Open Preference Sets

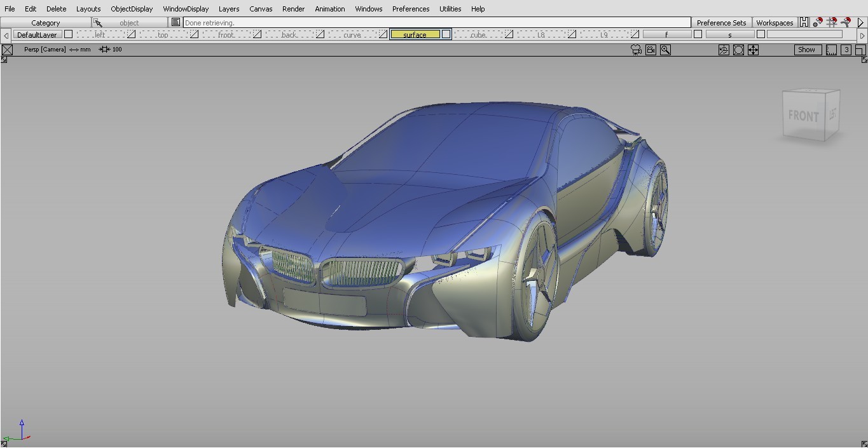pyautogui.click(x=722, y=22)
